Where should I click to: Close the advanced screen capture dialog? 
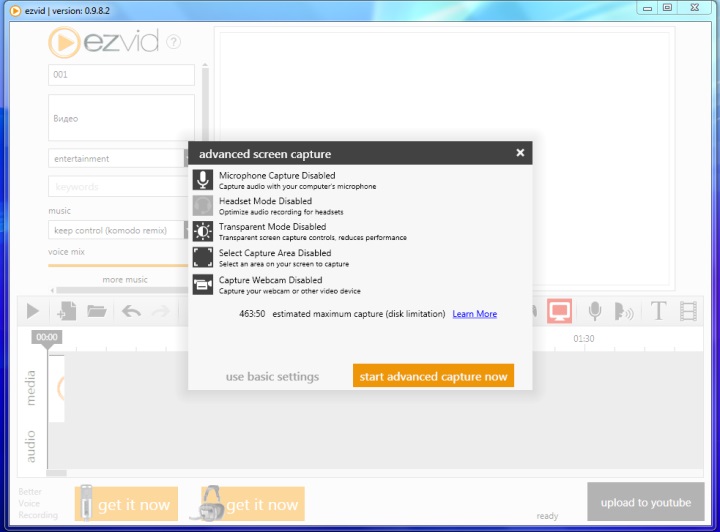[x=520, y=152]
